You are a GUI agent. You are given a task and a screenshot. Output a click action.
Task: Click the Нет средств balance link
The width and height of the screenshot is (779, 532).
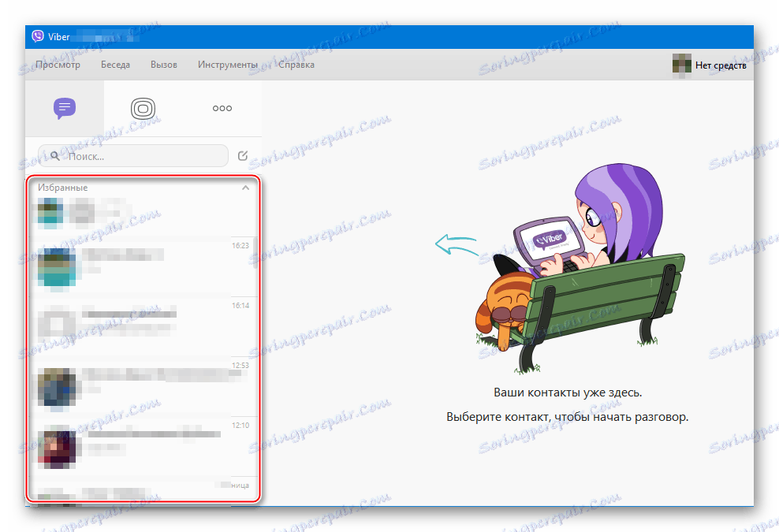pos(721,65)
